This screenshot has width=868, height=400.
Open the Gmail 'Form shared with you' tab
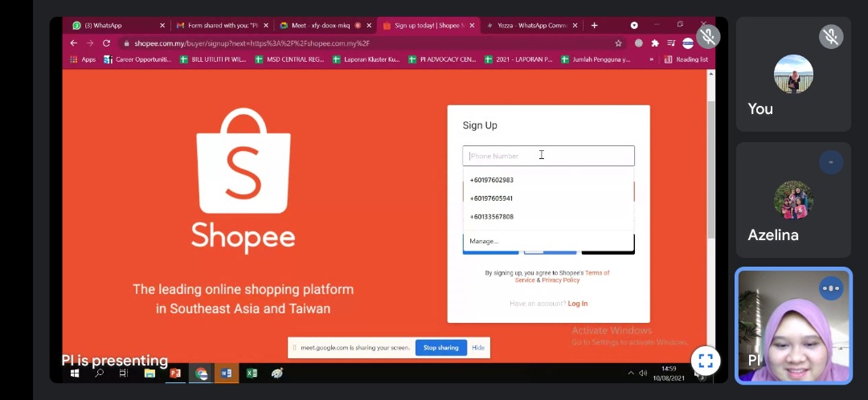(x=222, y=26)
